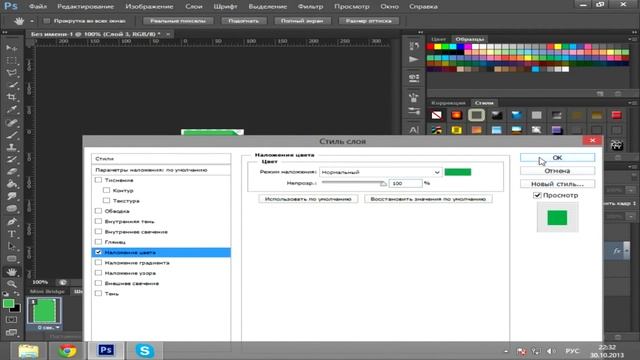Screen dimensions: 640x360
Task: Enable the Тень effect checkbox
Action: click(x=98, y=293)
